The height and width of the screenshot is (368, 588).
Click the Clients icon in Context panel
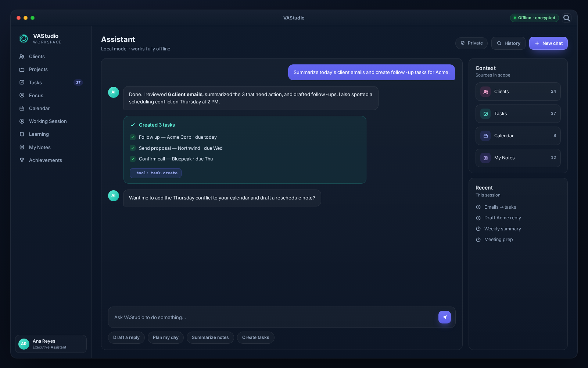pyautogui.click(x=485, y=92)
